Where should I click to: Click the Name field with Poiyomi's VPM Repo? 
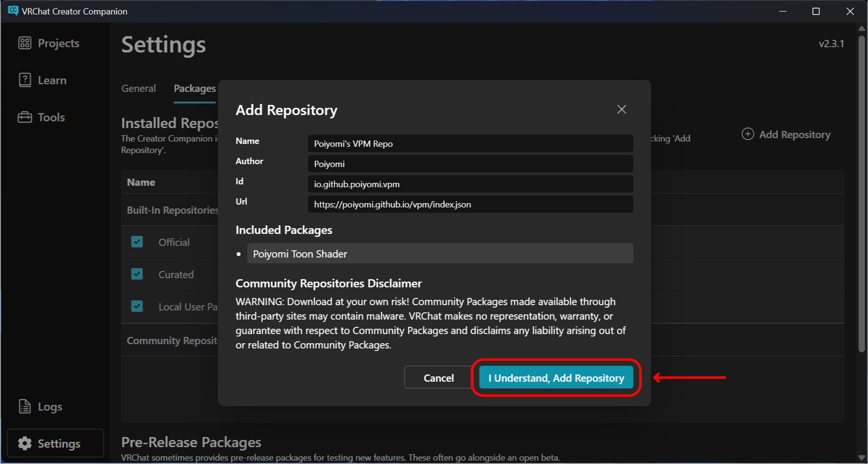[470, 144]
